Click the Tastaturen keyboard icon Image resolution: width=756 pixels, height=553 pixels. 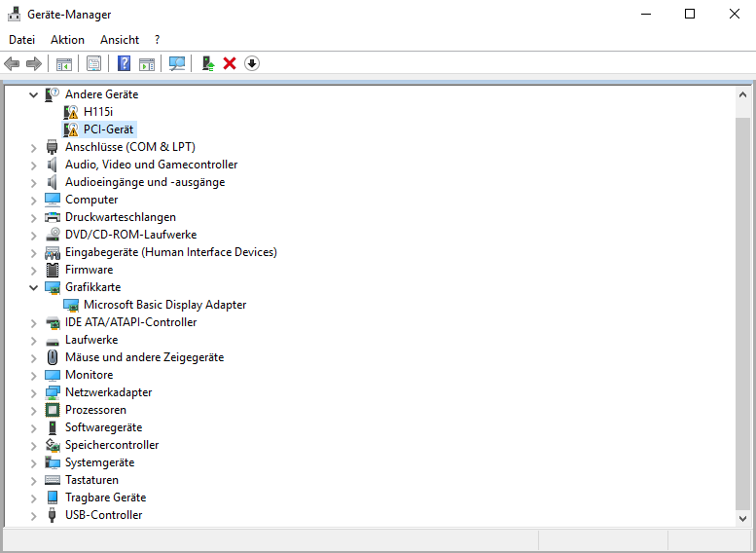53,480
